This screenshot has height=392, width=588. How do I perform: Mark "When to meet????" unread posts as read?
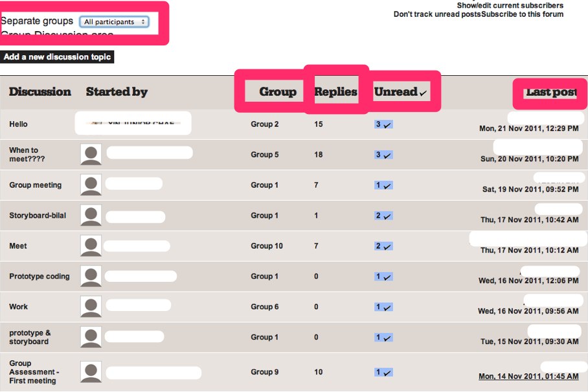[x=390, y=155]
